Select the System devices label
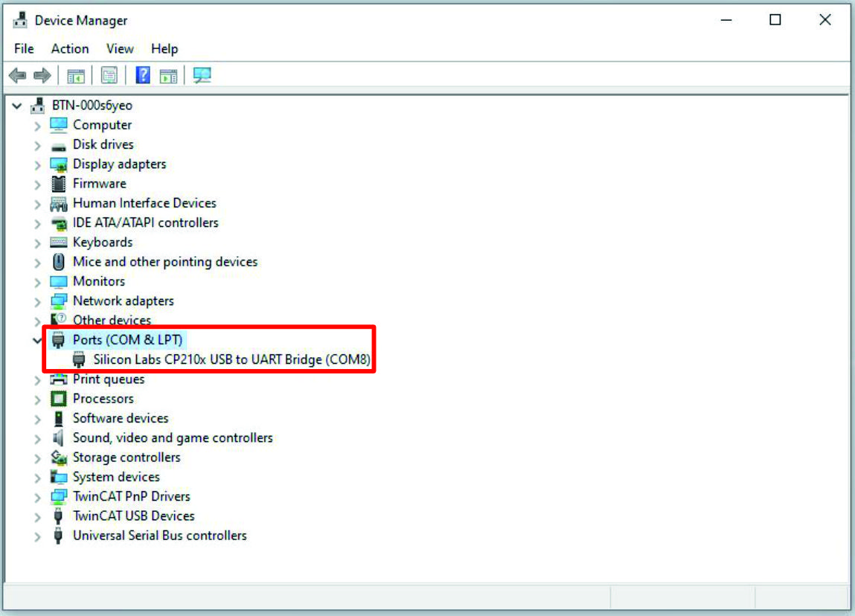Image resolution: width=855 pixels, height=616 pixels. point(116,477)
